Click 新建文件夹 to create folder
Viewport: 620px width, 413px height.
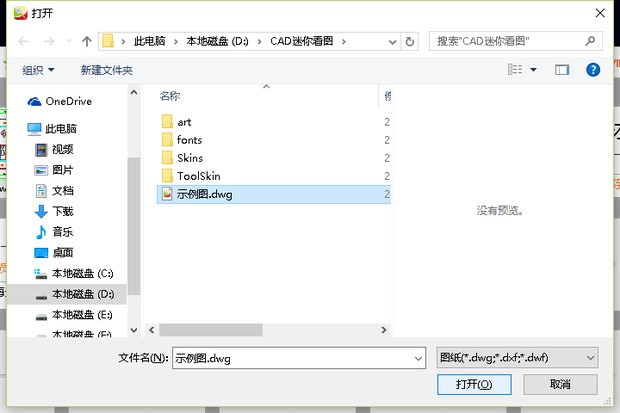106,70
